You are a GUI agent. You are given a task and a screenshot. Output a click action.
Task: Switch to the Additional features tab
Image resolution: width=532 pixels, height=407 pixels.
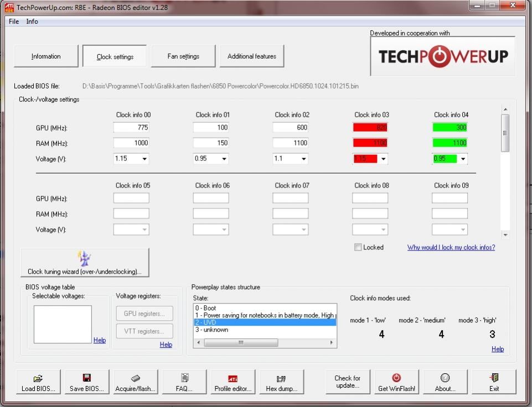[252, 56]
